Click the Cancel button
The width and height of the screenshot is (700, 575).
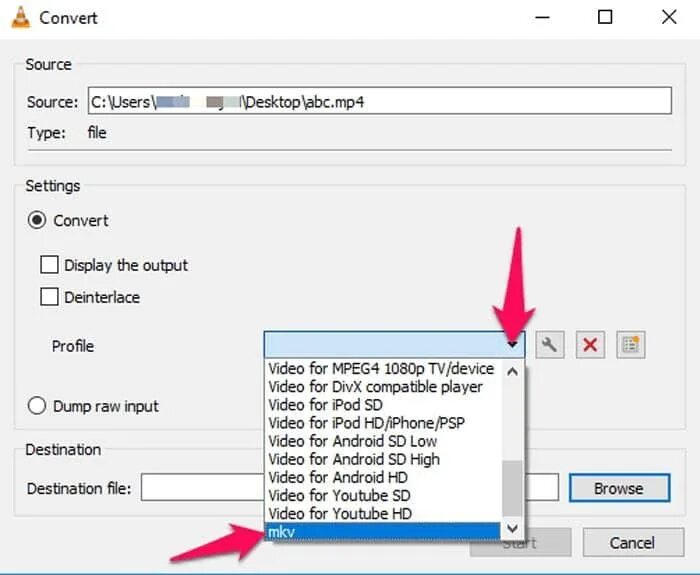[633, 542]
